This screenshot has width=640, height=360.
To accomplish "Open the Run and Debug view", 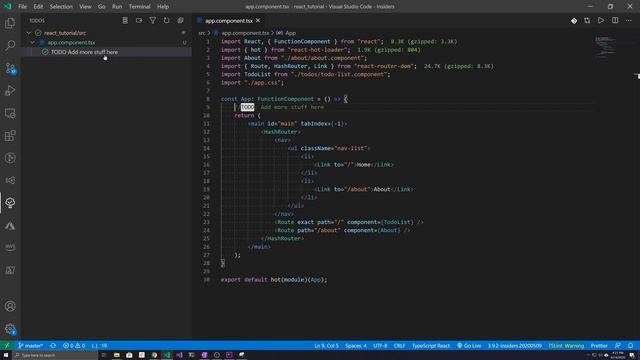I will pyautogui.click(x=10, y=91).
